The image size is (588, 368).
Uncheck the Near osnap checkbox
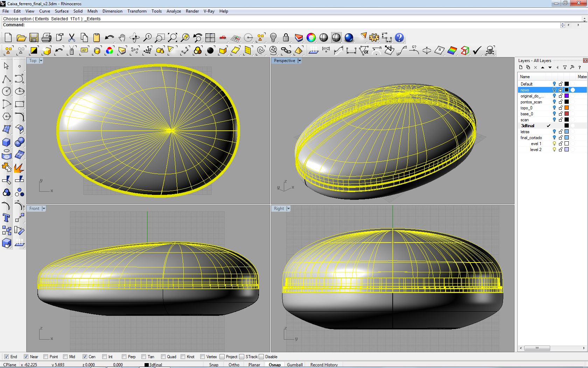(x=26, y=357)
